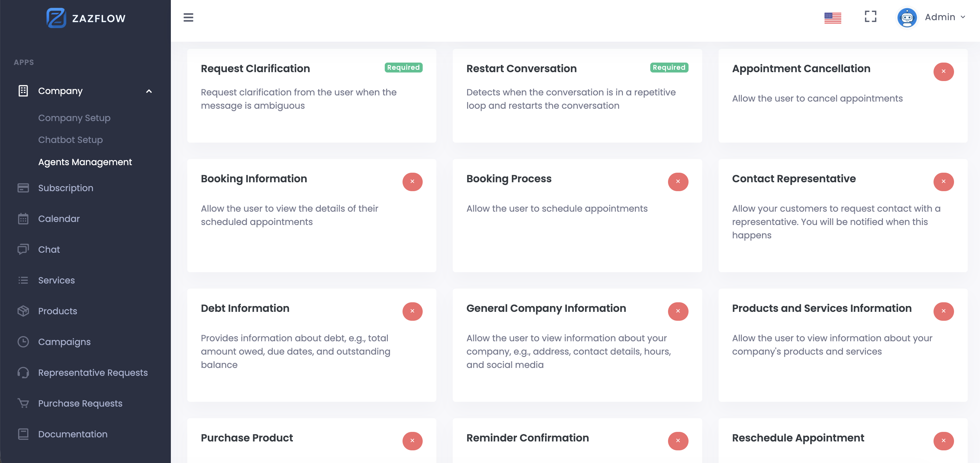The height and width of the screenshot is (463, 980).
Task: Disable the Booking Process agent
Action: tap(678, 182)
